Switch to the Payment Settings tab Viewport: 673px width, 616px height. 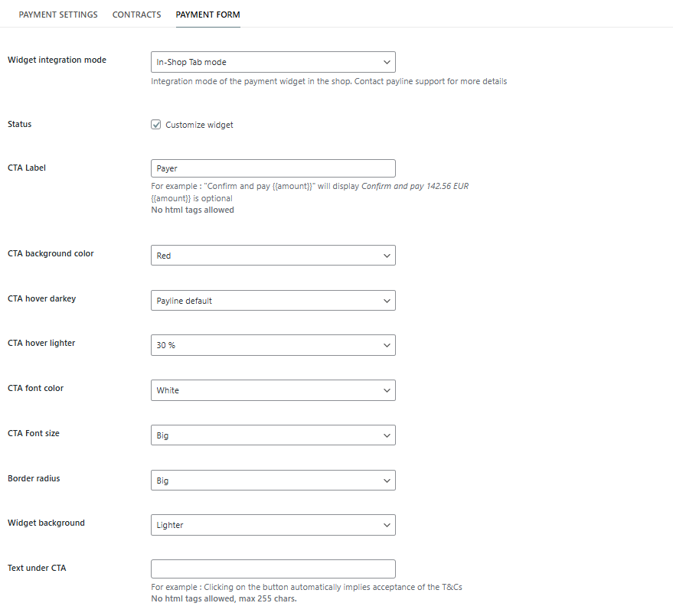click(58, 15)
